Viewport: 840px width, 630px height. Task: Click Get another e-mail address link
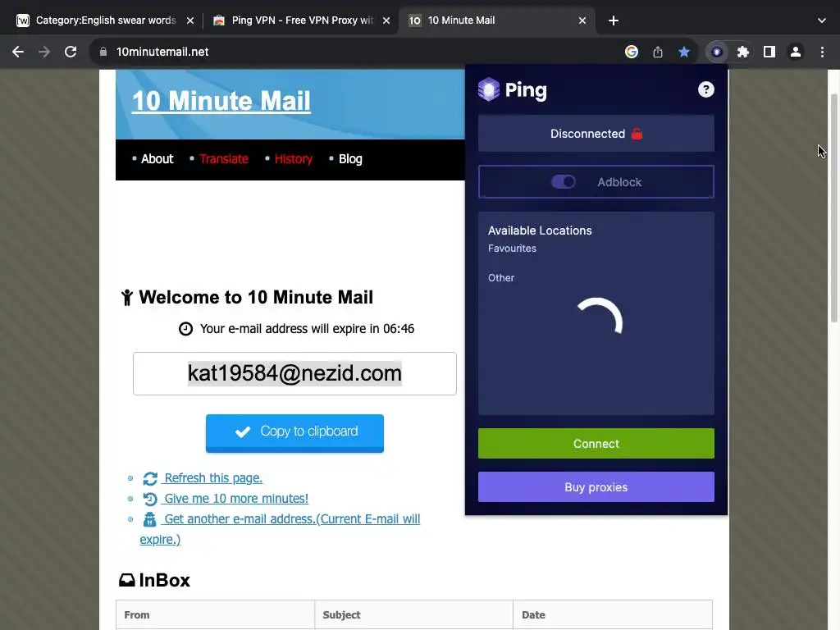[292, 519]
